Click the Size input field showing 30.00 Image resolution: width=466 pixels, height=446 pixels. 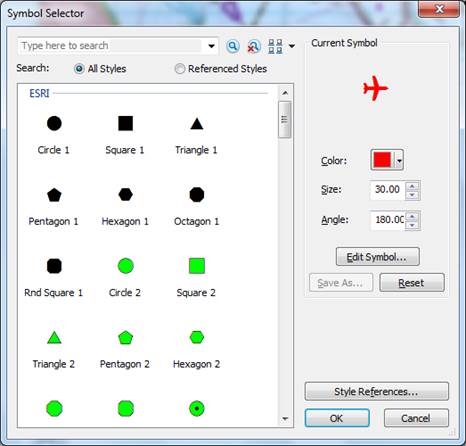click(x=388, y=190)
